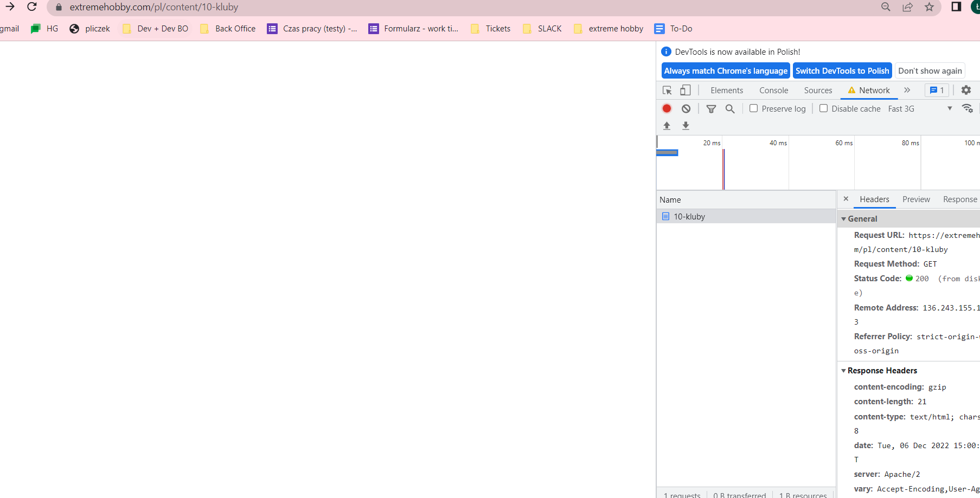Open the Back Office bookmark folder
The width and height of the screenshot is (980, 498).
228,29
